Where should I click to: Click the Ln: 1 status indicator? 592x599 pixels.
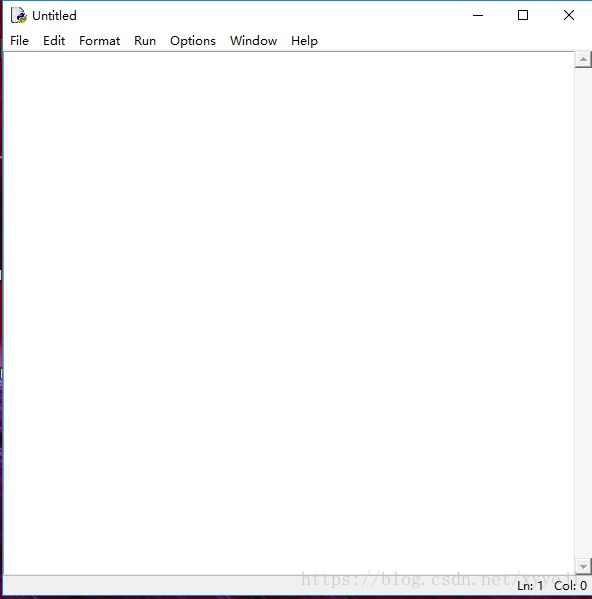click(x=530, y=586)
